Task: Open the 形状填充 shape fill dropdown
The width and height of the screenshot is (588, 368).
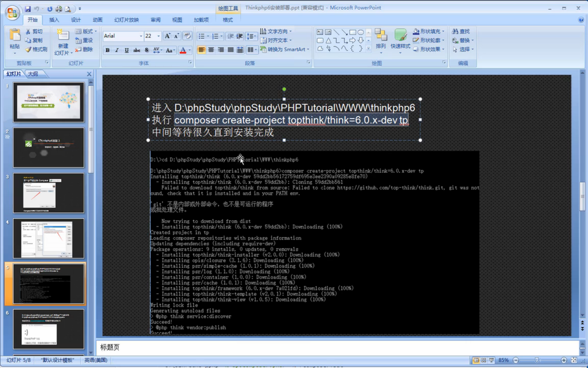Action: [x=429, y=32]
